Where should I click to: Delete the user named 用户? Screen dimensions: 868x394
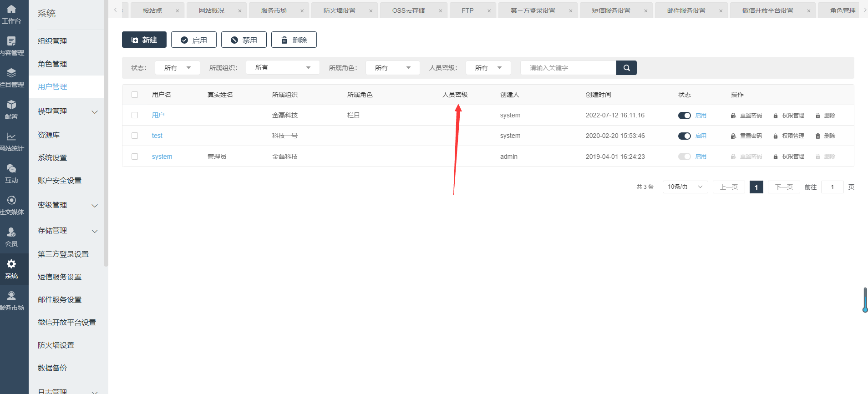(x=825, y=116)
